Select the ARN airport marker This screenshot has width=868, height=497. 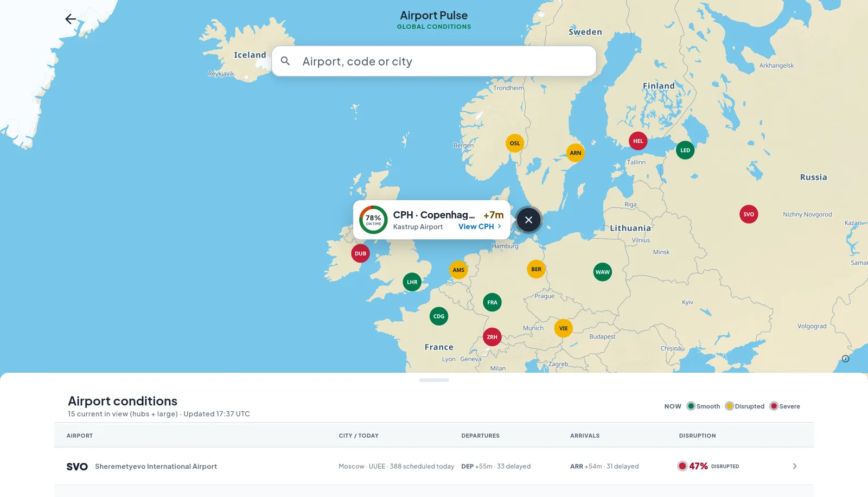coord(576,153)
